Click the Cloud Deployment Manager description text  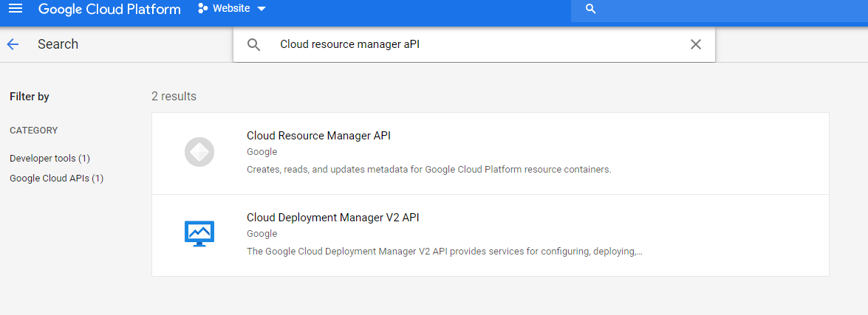(x=444, y=252)
